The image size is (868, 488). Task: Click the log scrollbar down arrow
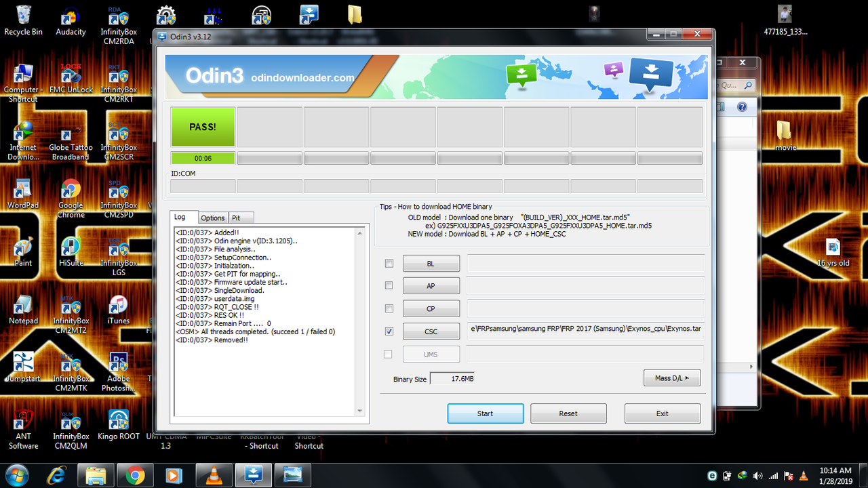coord(360,410)
